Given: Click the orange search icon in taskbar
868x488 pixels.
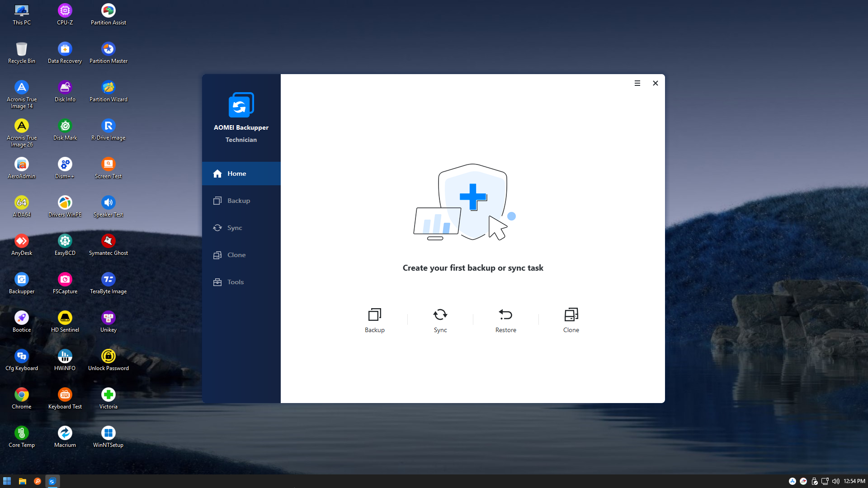Looking at the screenshot, I should (x=38, y=481).
